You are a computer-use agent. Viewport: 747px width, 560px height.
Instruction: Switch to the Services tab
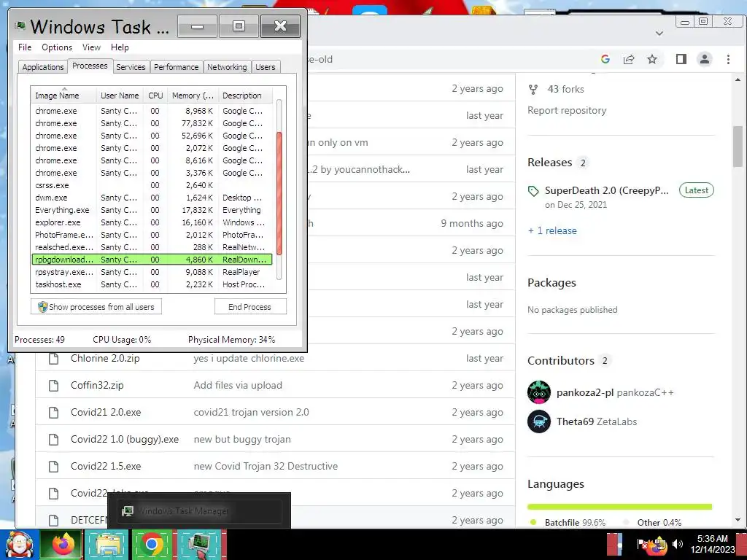pyautogui.click(x=131, y=67)
